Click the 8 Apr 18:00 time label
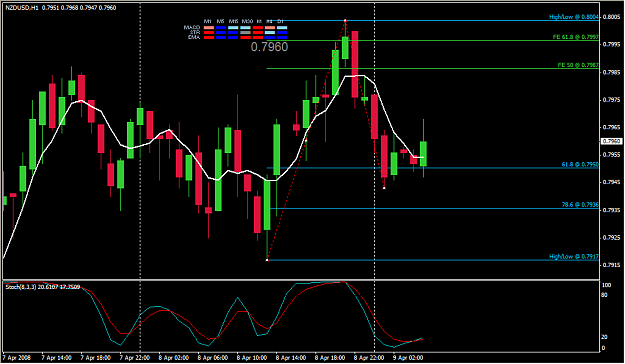 pos(330,358)
